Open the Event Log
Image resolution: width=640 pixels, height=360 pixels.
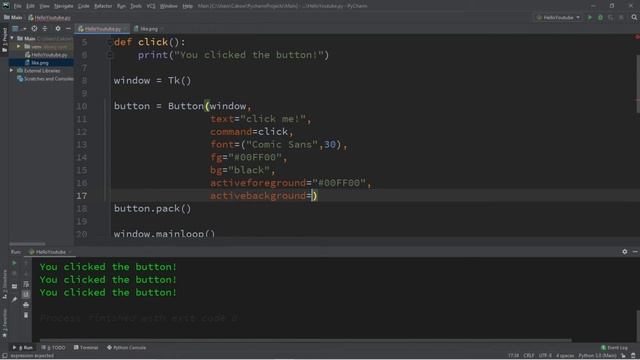pyautogui.click(x=614, y=348)
